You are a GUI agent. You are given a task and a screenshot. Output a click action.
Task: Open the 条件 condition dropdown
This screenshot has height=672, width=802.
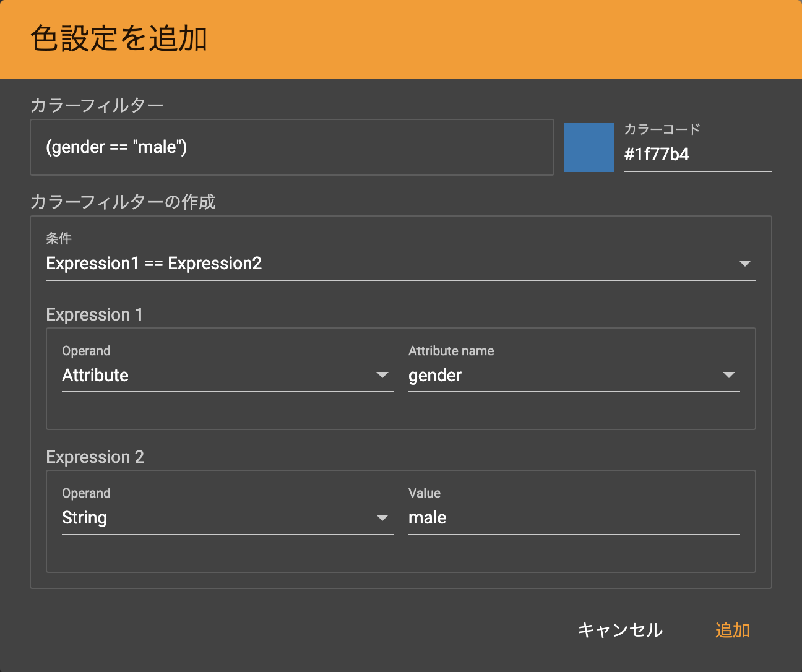pyautogui.click(x=401, y=263)
